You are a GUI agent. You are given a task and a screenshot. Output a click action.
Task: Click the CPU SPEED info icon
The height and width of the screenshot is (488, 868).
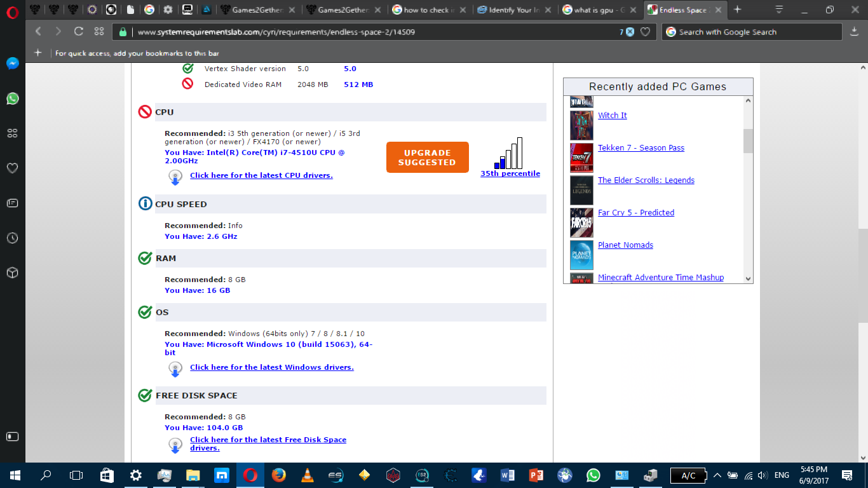point(145,204)
